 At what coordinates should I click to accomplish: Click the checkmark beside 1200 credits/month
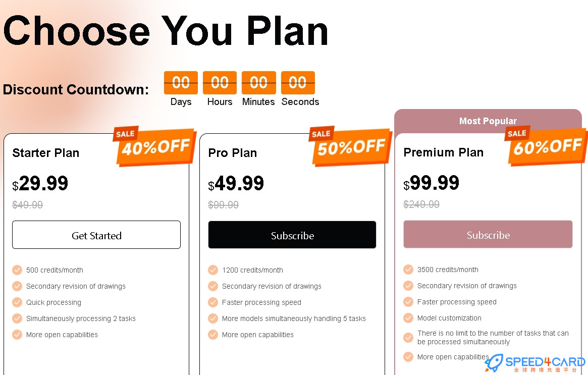click(213, 270)
